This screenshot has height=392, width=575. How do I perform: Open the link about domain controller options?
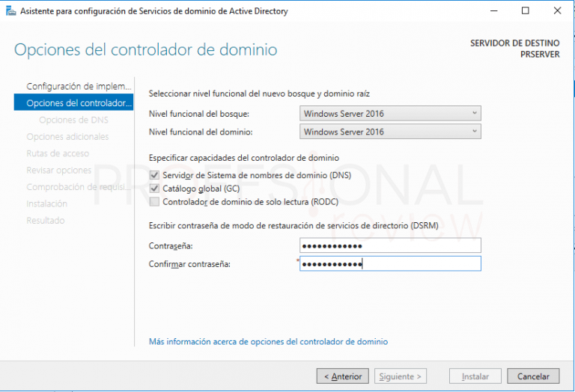pyautogui.click(x=268, y=341)
